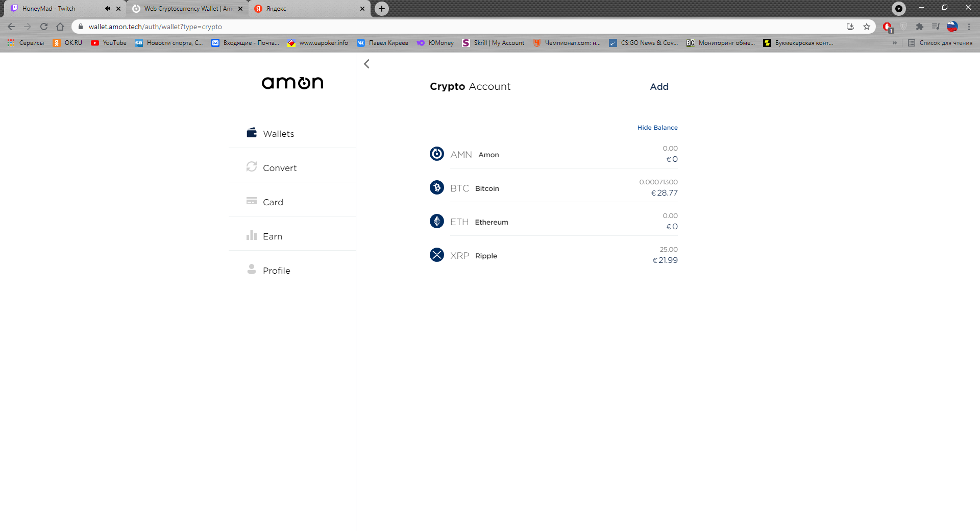This screenshot has height=531, width=980.
Task: Open the Мониторинг обме... bookmark
Action: pos(721,43)
